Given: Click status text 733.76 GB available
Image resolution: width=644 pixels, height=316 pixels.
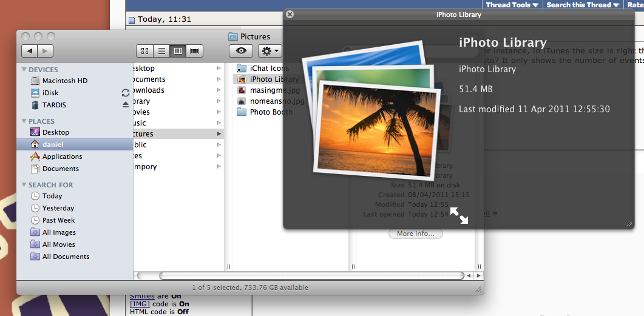Looking at the screenshot, I should 275,287.
